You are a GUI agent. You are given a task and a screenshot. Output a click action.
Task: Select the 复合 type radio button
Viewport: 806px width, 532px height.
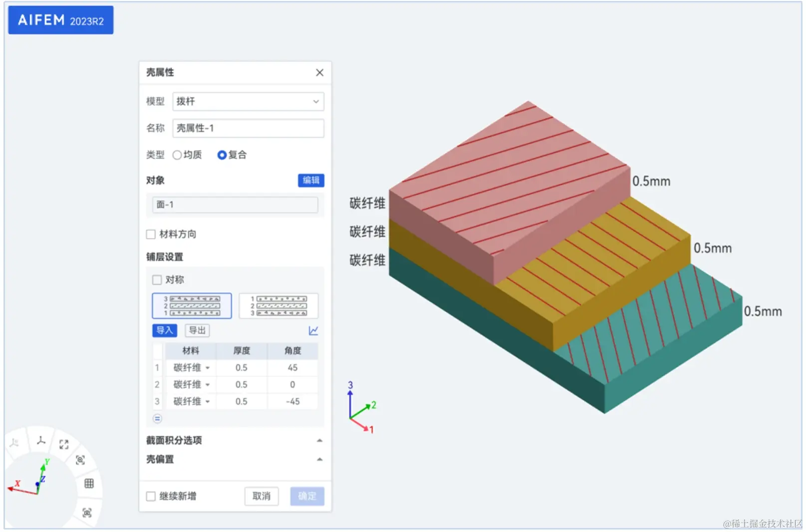click(222, 155)
